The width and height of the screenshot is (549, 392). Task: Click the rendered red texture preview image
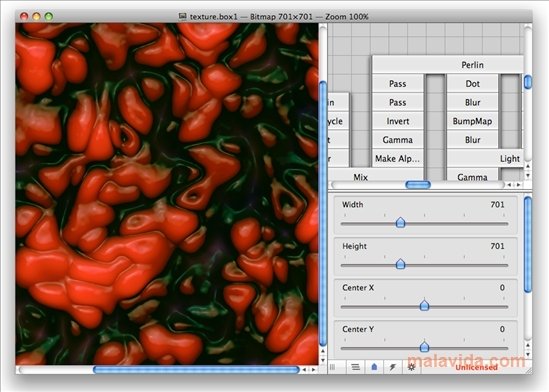[167, 194]
